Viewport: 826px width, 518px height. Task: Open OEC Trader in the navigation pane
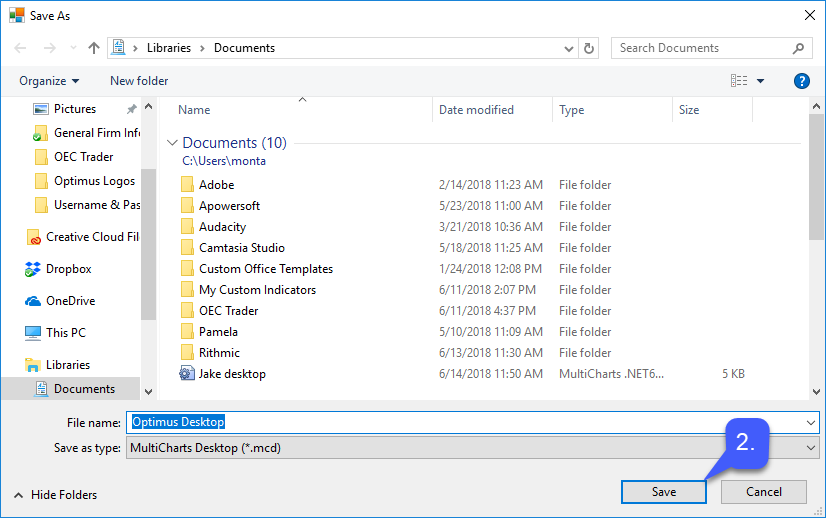pyautogui.click(x=73, y=157)
